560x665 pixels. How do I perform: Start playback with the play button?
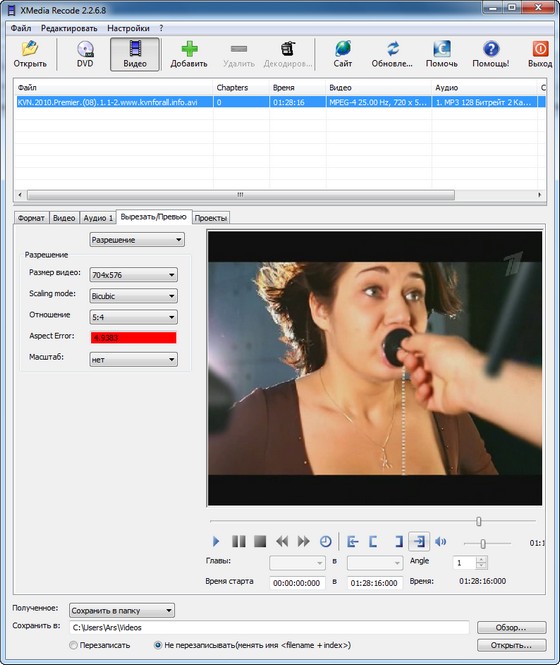pyautogui.click(x=216, y=541)
